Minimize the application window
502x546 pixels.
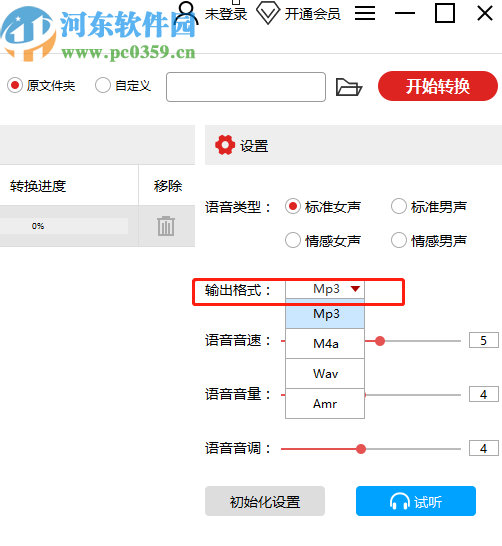pos(405,14)
